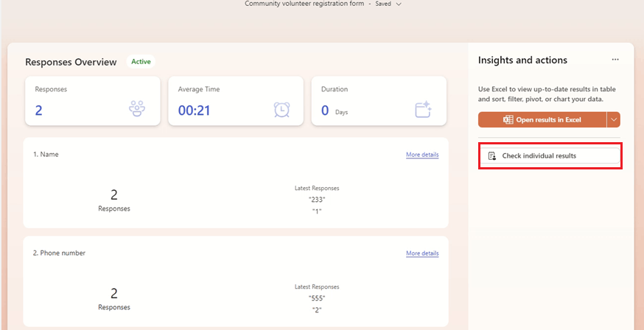Expand the Excel button dropdown arrow
This screenshot has height=330, width=644.
(614, 120)
